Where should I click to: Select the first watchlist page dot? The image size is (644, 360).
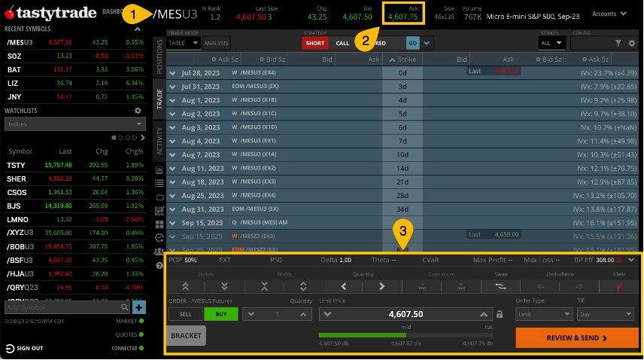click(114, 138)
